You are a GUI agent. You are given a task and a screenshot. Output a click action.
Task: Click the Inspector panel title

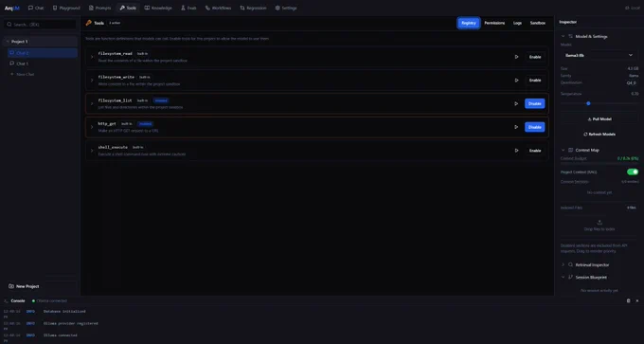coord(567,22)
